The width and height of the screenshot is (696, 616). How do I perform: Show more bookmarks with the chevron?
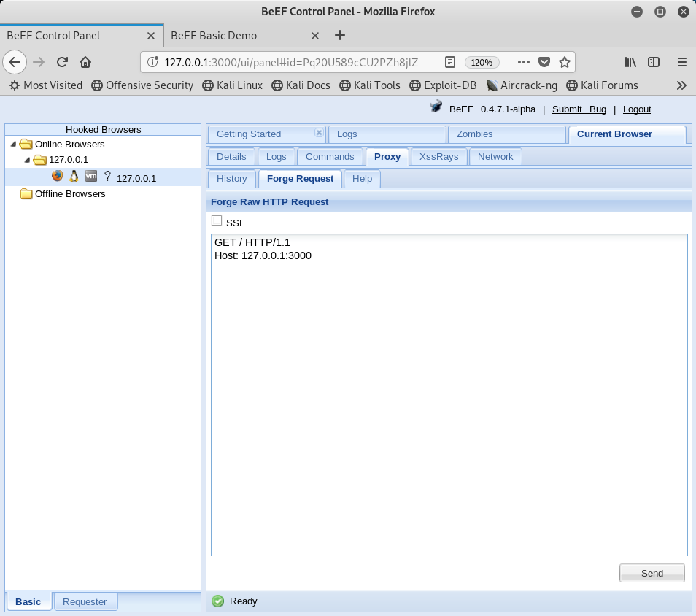[x=681, y=85]
